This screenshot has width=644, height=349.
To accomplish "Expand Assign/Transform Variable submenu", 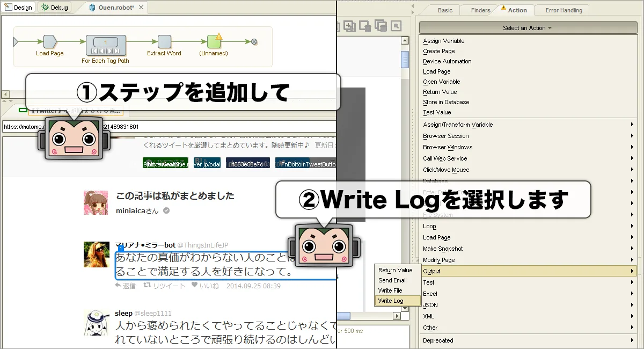I will tap(528, 125).
